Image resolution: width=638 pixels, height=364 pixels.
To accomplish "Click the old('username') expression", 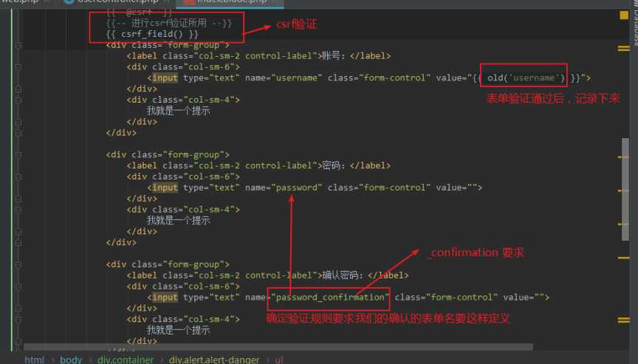I will pyautogui.click(x=526, y=78).
